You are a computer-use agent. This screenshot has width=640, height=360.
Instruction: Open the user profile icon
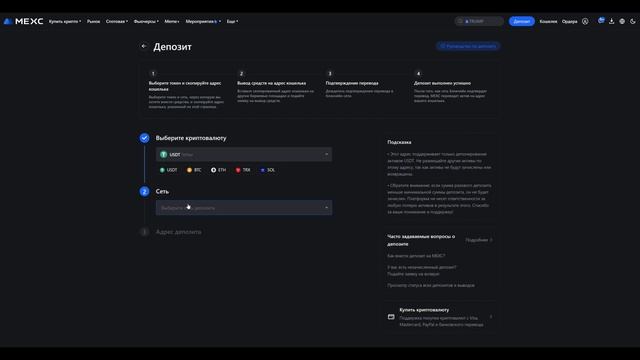tap(585, 21)
